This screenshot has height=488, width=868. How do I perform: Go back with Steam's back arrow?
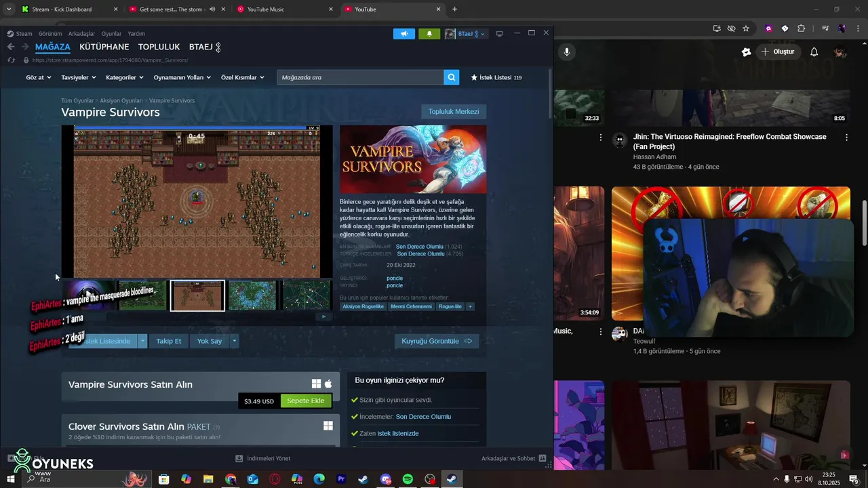coord(11,47)
